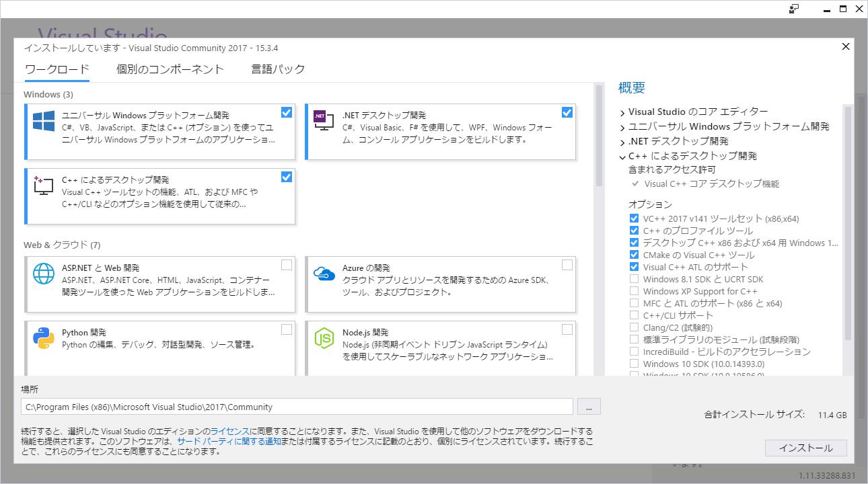Click the Web & クラウド (7) heading

62,245
